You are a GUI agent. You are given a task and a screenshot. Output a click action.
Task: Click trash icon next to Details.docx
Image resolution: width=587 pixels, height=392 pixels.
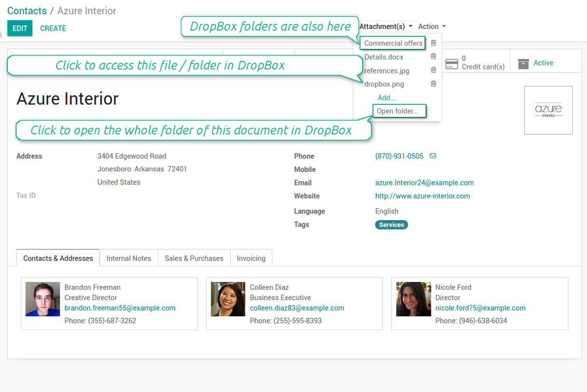coord(433,57)
